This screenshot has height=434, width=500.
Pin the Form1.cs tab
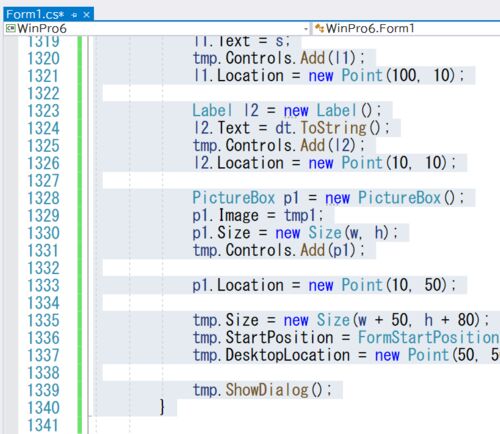[74, 15]
